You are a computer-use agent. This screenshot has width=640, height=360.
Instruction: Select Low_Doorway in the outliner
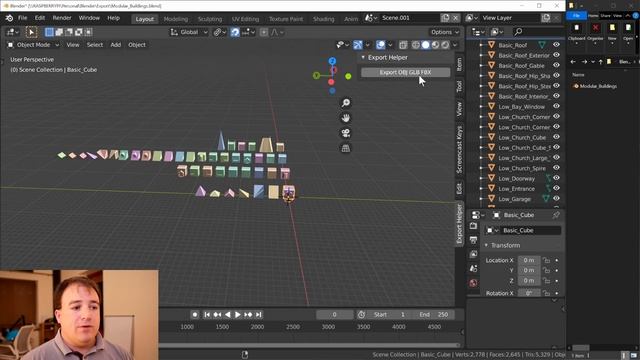pyautogui.click(x=516, y=178)
